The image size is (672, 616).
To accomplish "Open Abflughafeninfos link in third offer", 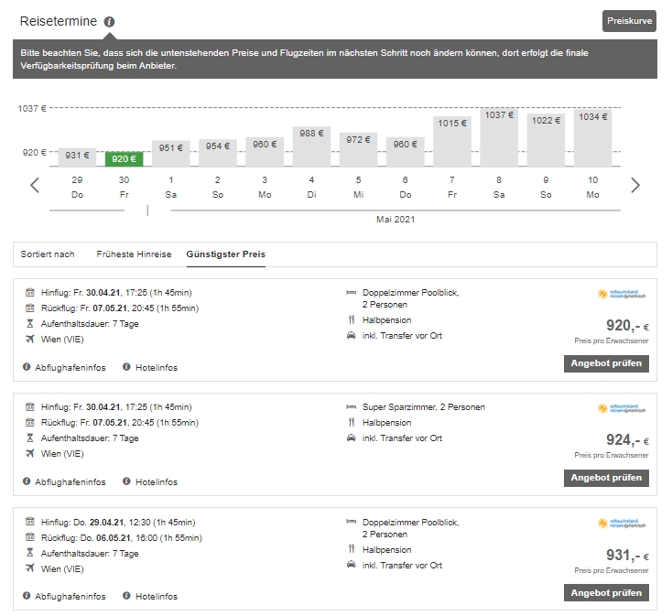I will (70, 596).
